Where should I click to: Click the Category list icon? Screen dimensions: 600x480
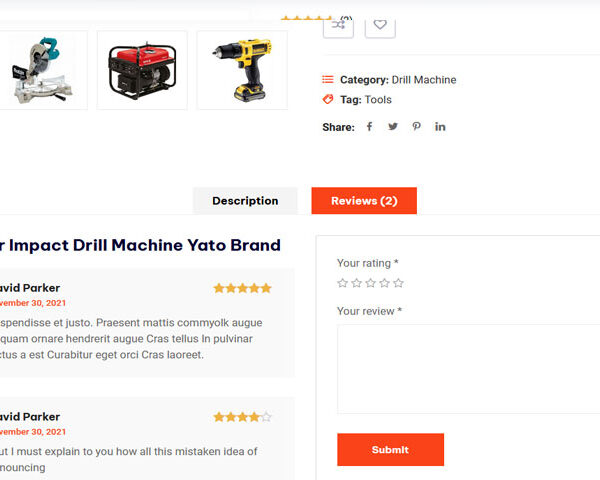[328, 80]
